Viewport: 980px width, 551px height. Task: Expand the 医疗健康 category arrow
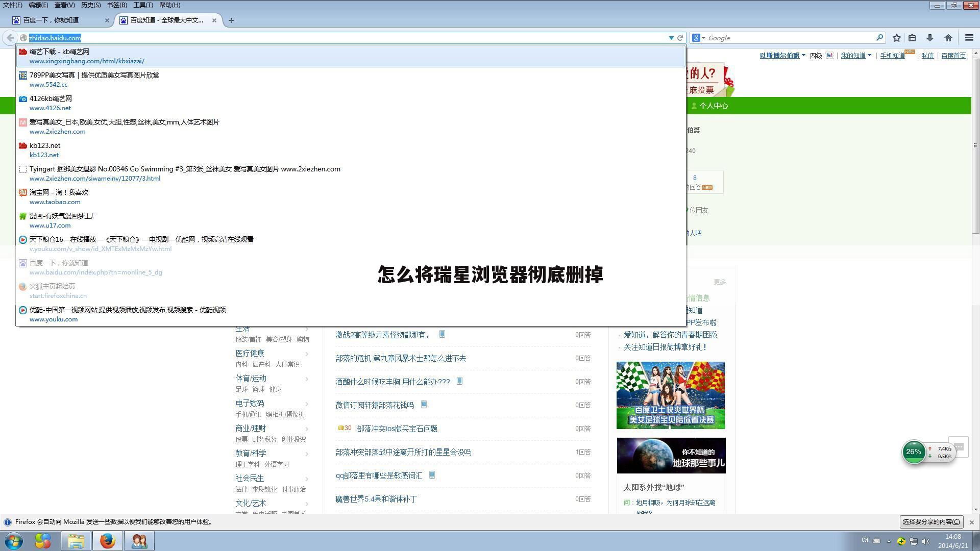[307, 354]
